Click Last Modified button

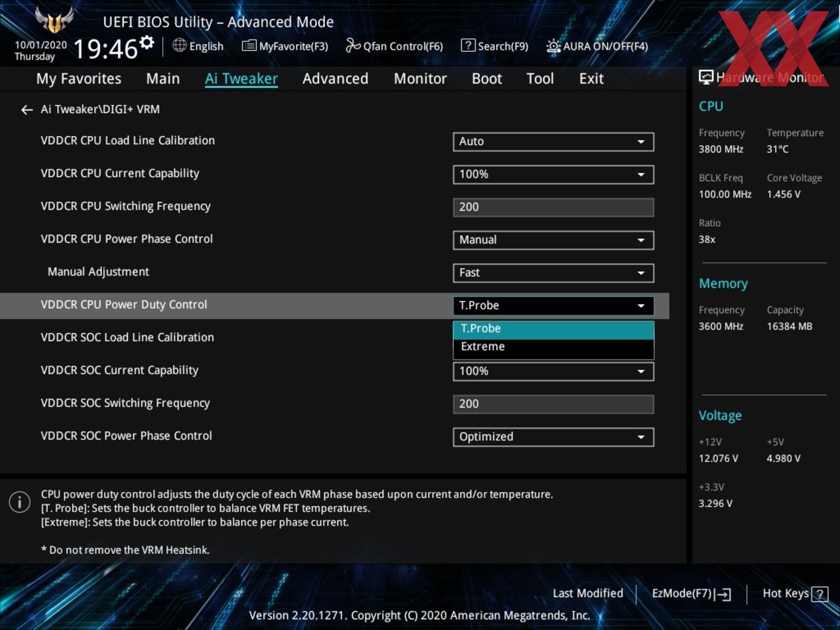(x=588, y=594)
